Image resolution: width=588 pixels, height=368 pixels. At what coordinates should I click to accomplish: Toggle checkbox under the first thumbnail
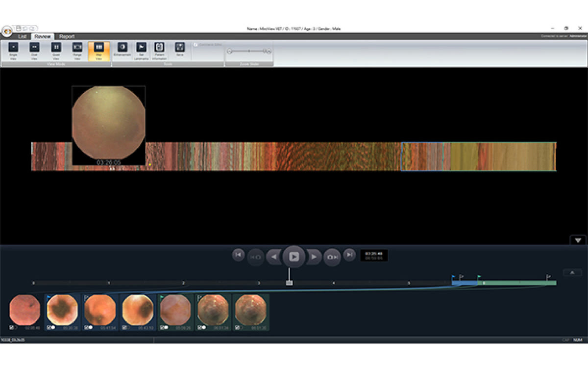click(x=11, y=327)
